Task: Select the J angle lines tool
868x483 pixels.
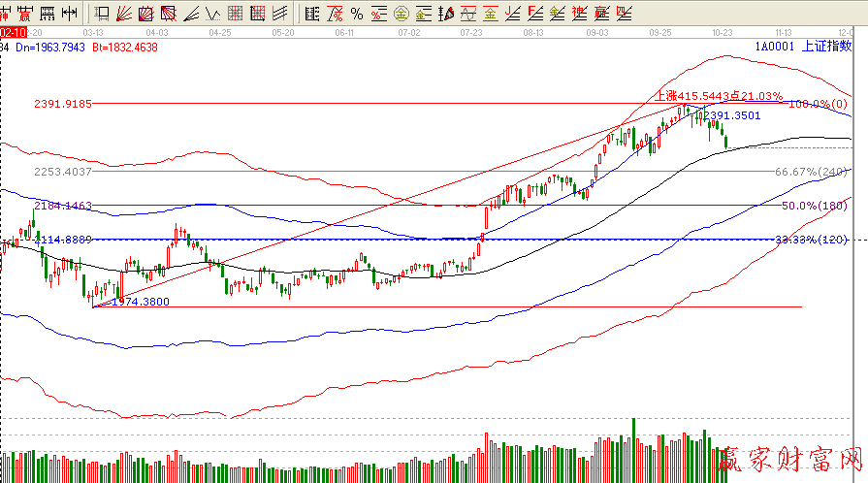Action: (x=513, y=13)
